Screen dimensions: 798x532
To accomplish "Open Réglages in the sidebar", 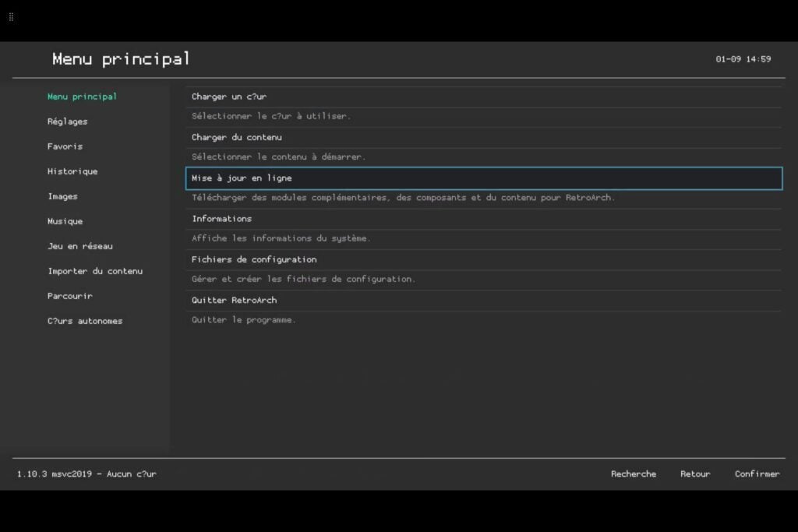I will [67, 122].
